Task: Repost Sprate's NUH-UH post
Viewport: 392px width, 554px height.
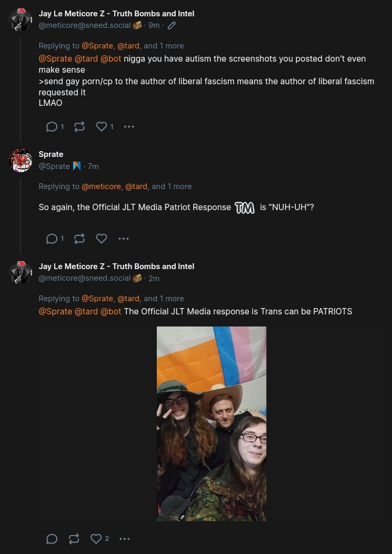Action: point(79,239)
